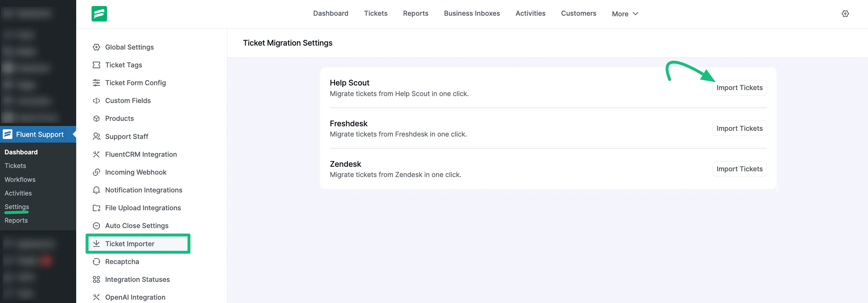The image size is (868, 303).
Task: Click the grid icon next to Integration Statuses
Action: pos(97,279)
